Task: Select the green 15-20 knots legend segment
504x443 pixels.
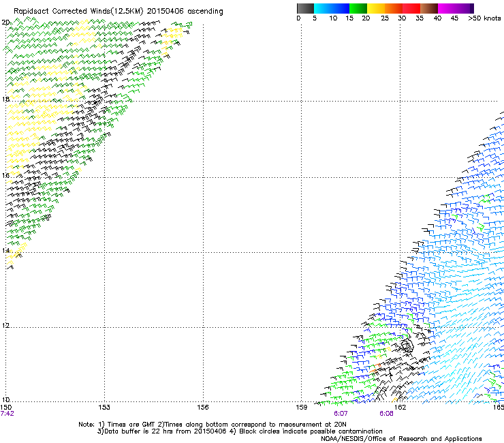Action: tap(358, 8)
